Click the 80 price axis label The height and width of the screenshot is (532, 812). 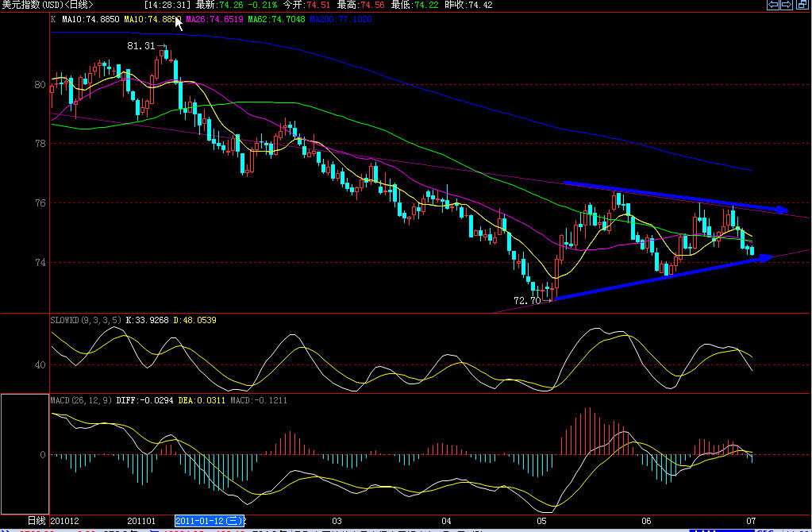[40, 84]
